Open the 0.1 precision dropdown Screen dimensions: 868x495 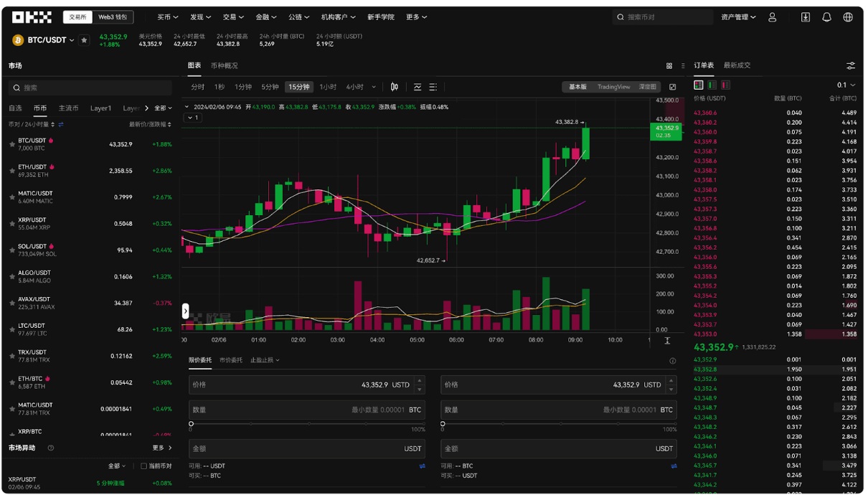(849, 85)
